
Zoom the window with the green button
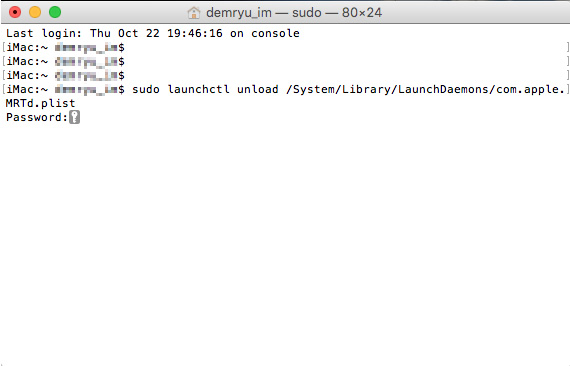point(55,12)
